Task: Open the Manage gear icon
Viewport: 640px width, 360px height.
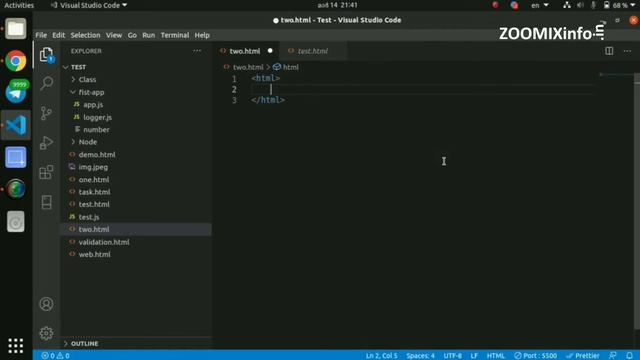Action: click(x=46, y=333)
